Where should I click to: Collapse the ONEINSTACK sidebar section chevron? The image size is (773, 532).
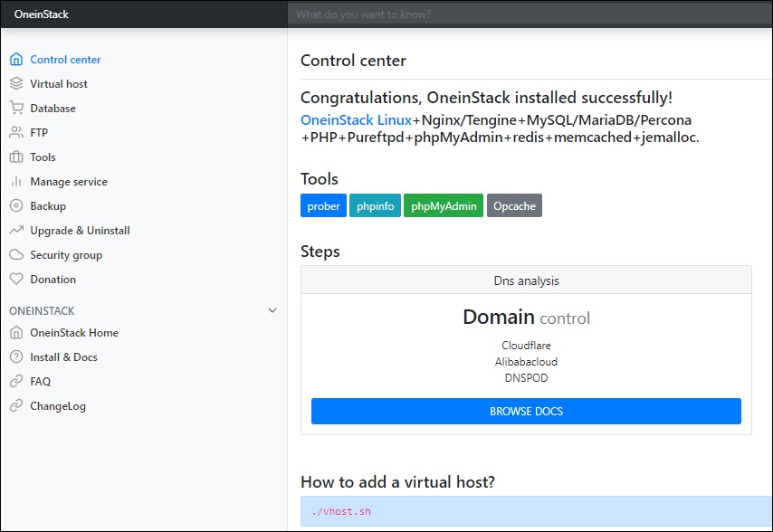point(272,311)
